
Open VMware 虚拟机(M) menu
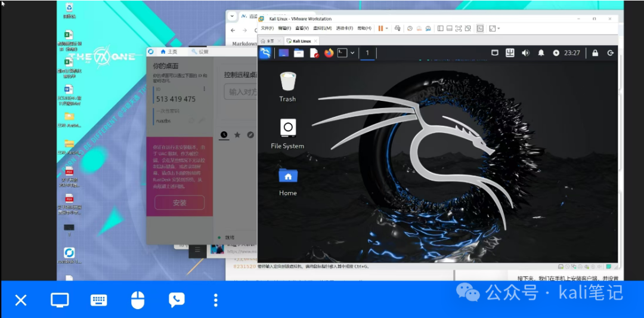pos(323,29)
